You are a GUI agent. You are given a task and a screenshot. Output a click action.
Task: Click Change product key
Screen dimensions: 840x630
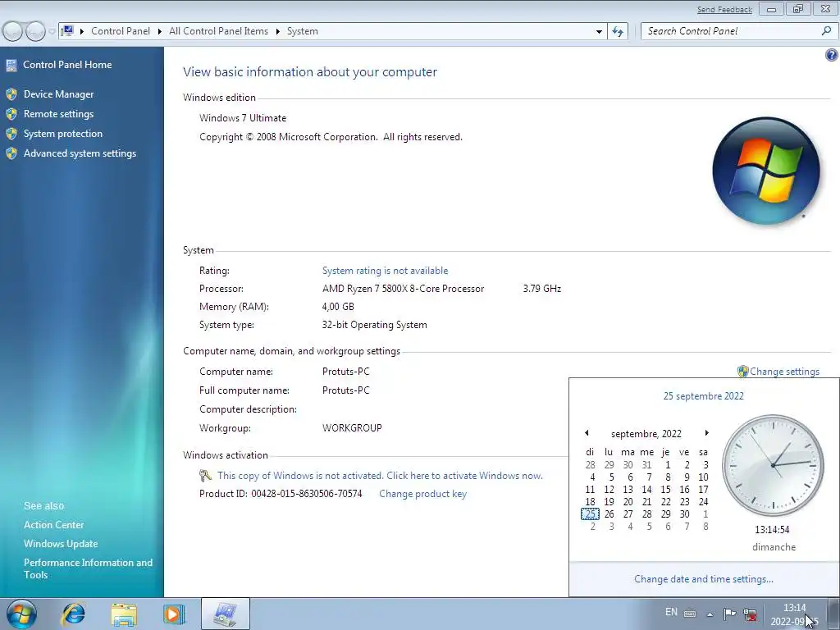click(422, 494)
